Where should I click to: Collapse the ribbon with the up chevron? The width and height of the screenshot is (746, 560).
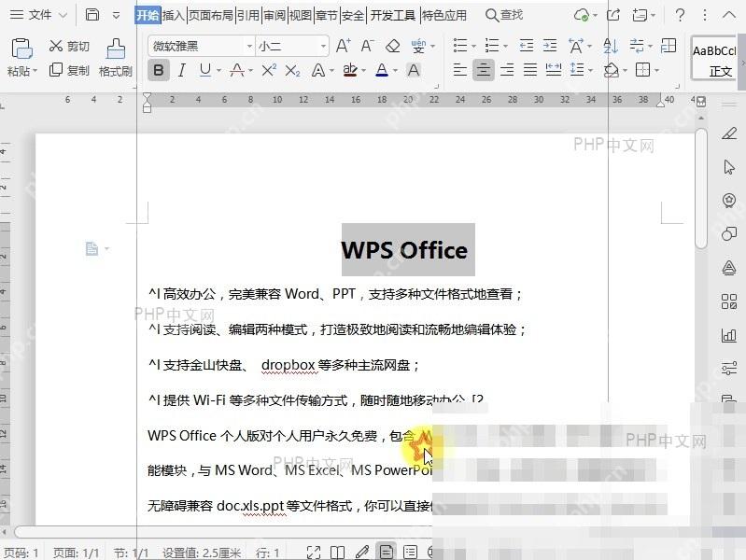[729, 15]
